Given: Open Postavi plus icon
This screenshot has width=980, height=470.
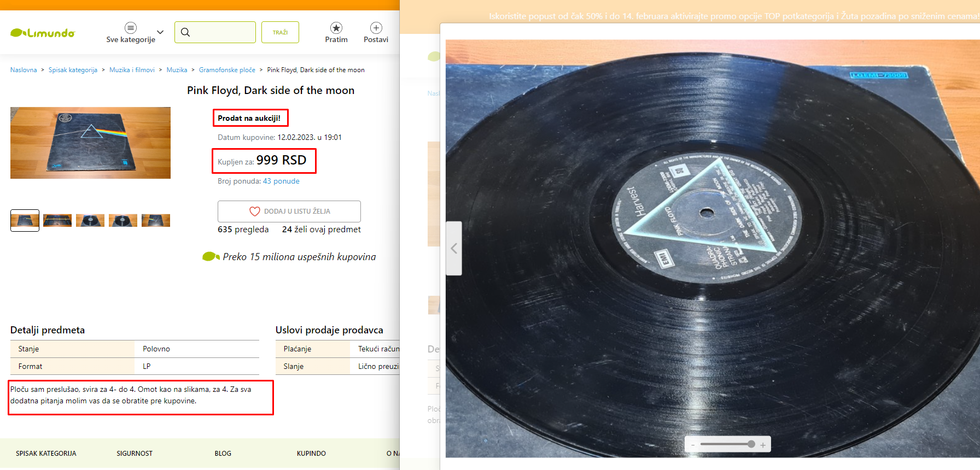Looking at the screenshot, I should 376,27.
